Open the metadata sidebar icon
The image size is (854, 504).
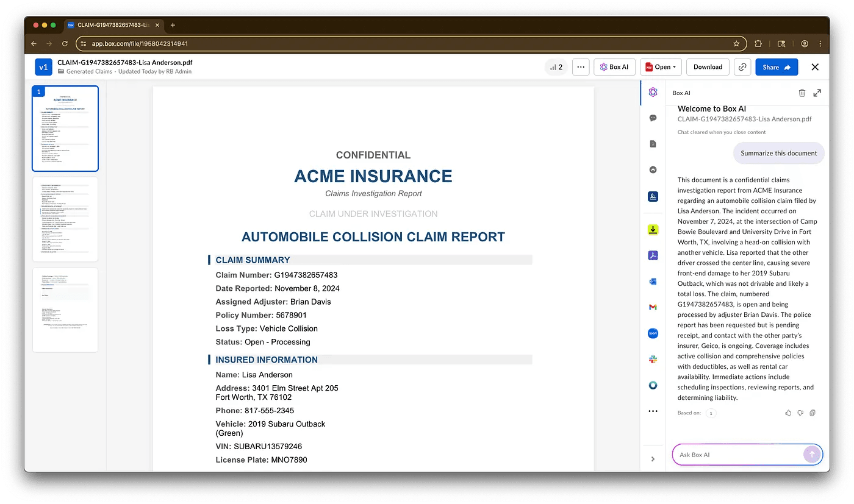coord(653,170)
